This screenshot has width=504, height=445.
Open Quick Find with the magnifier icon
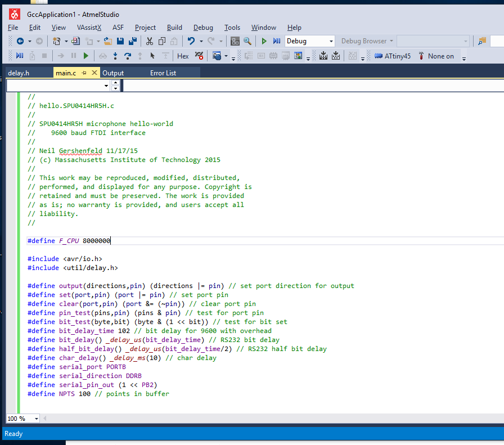247,41
